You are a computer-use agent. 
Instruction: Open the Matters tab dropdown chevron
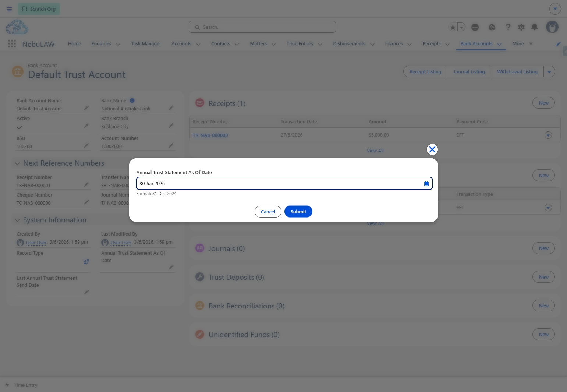[x=274, y=44]
